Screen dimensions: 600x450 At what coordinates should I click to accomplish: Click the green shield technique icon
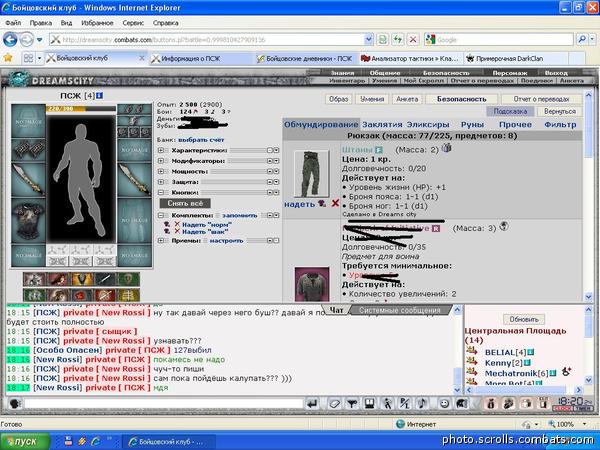coord(129,279)
